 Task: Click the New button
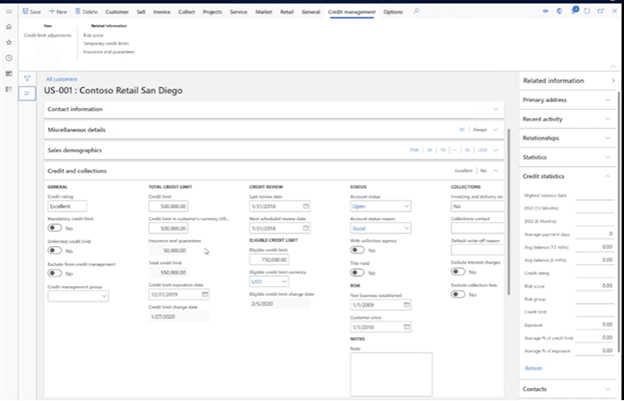click(x=58, y=12)
